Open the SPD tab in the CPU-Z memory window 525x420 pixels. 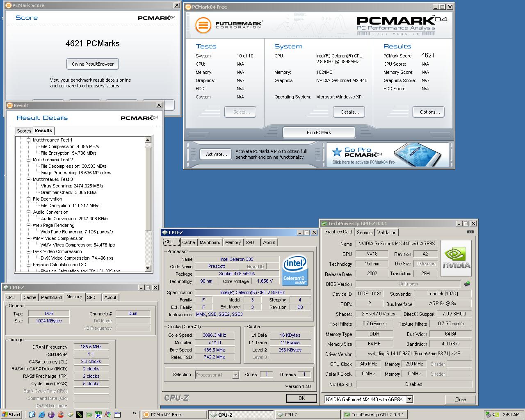pyautogui.click(x=91, y=297)
